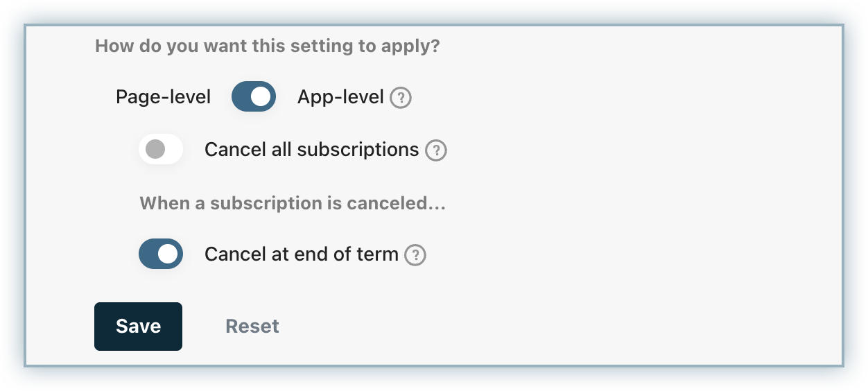868x391 pixels.
Task: Click the 'How do you want this setting to apply?' heading
Action: [268, 46]
